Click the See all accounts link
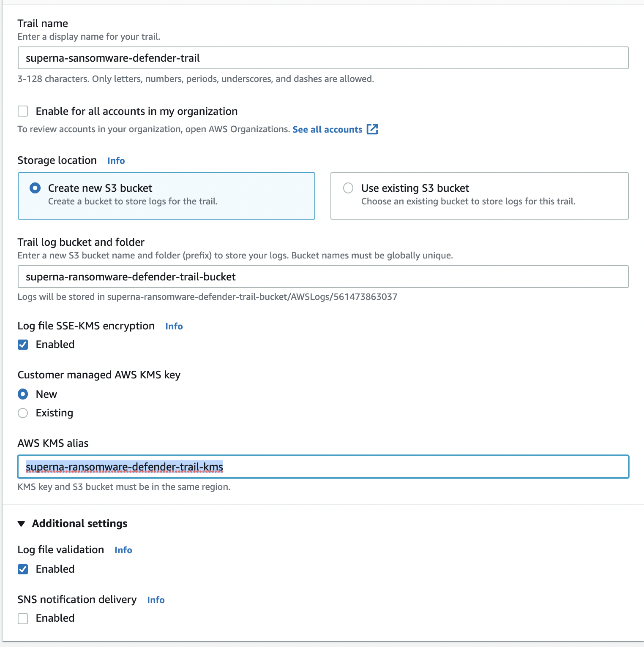644x647 pixels. [x=327, y=129]
